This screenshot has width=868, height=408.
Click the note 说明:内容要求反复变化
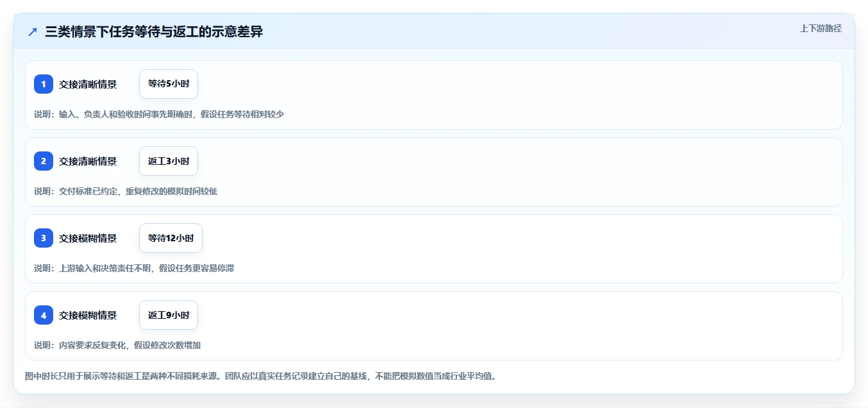coord(117,345)
